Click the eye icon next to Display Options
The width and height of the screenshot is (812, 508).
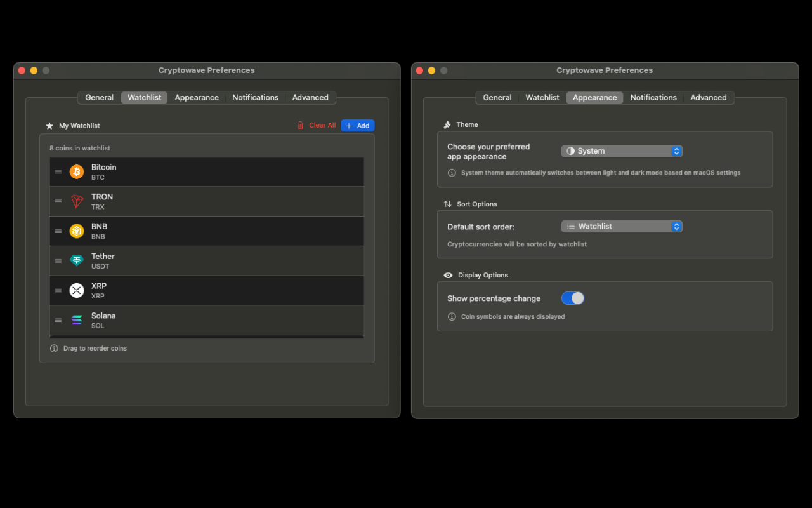point(447,275)
